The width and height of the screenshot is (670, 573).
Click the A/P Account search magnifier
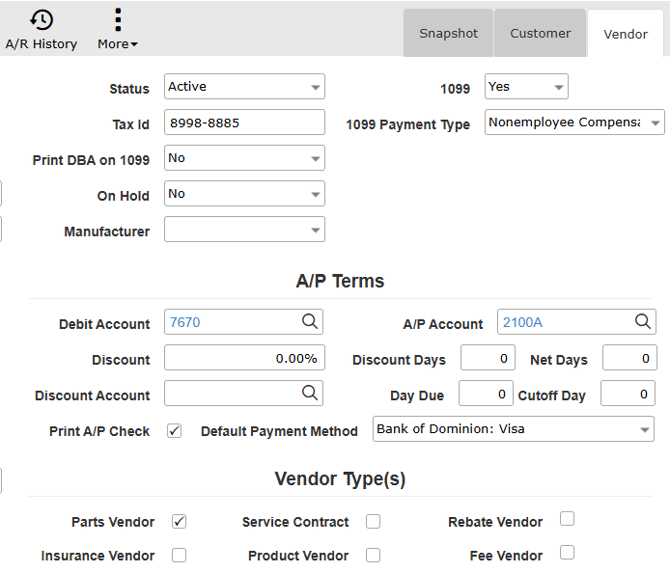click(643, 322)
